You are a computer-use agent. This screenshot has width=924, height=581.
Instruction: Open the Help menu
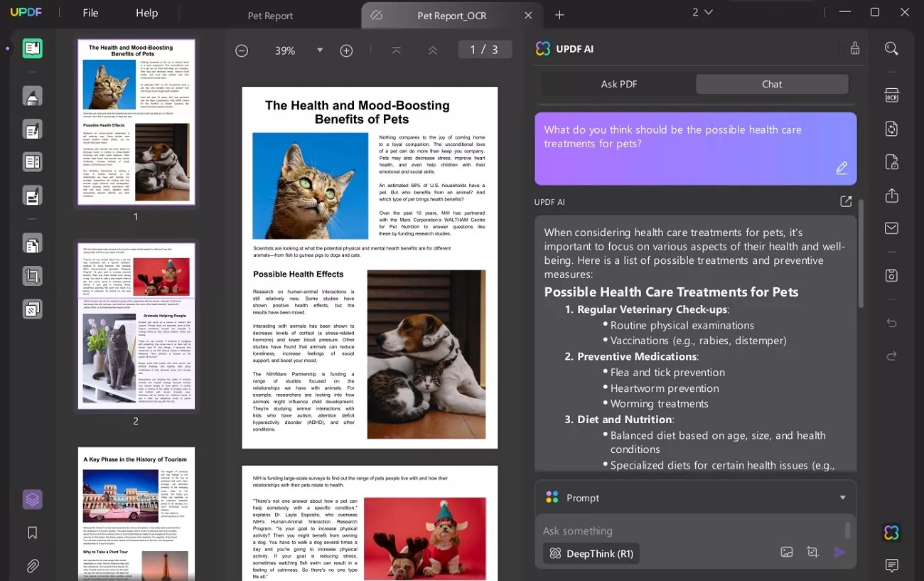(147, 13)
